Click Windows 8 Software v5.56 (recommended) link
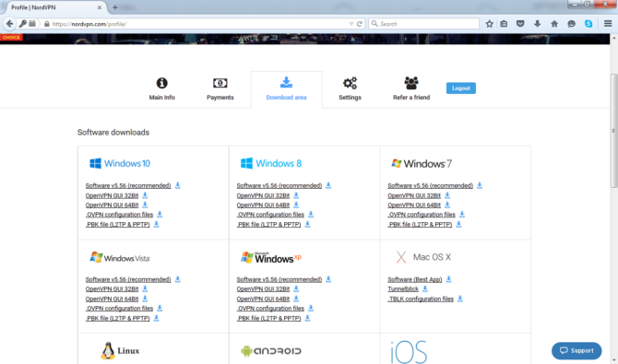The height and width of the screenshot is (364, 618). coord(279,185)
